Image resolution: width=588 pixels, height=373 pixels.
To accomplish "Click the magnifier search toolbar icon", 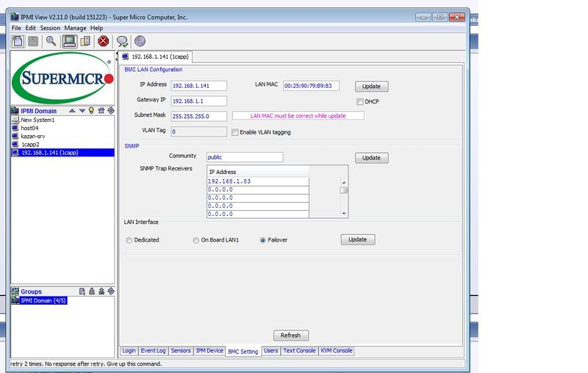I will tap(51, 42).
